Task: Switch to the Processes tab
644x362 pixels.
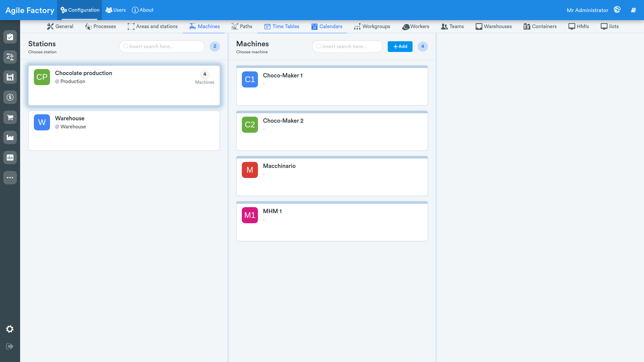Action: 101,26
